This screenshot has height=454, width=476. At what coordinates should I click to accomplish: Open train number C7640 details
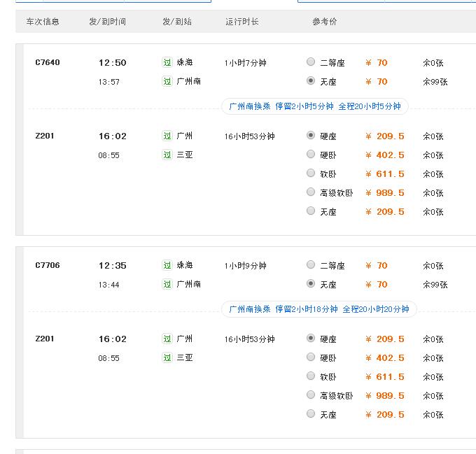pyautogui.click(x=48, y=62)
